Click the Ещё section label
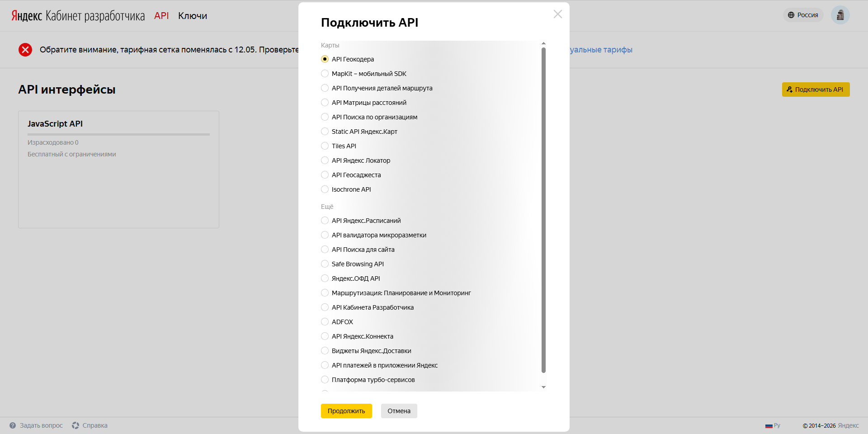Image resolution: width=868 pixels, height=434 pixels. 327,207
